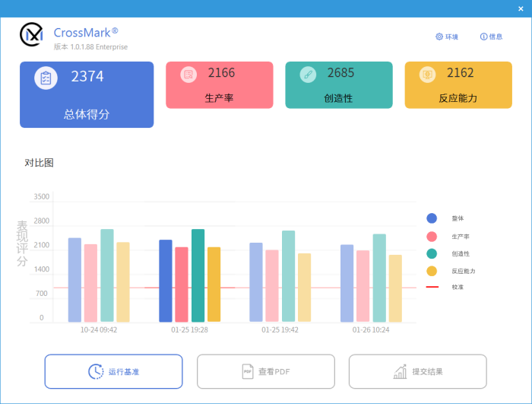
Task: Click the 提交结果 chart icon
Action: [x=400, y=371]
